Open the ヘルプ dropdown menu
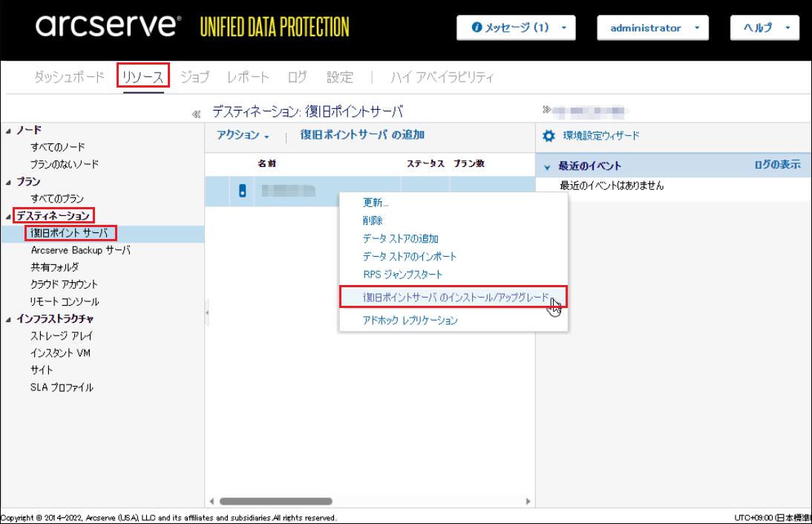812x524 pixels. [764, 27]
